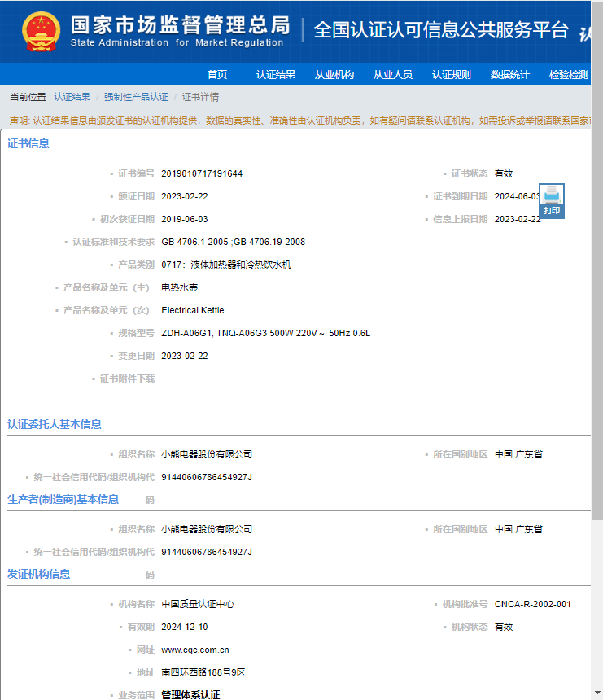
Task: Open the 认证结果 menu item
Action: click(276, 75)
